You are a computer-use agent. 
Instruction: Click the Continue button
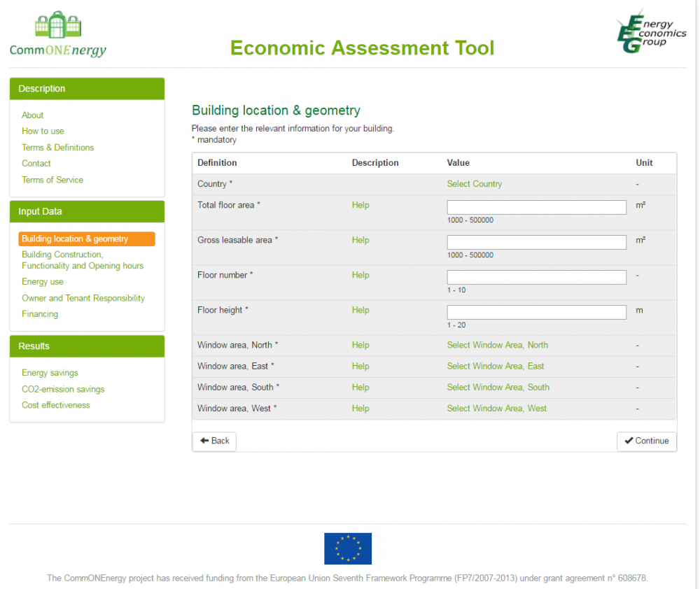pyautogui.click(x=646, y=441)
